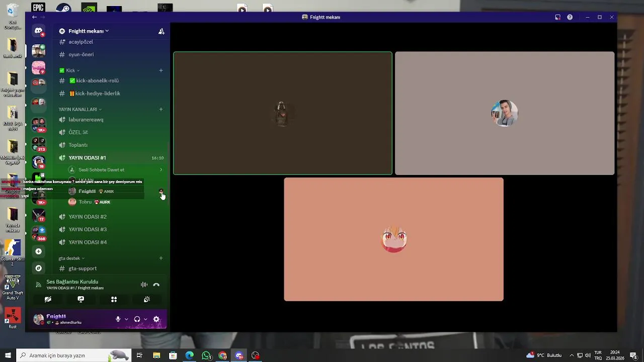Viewport: 644px width, 362px height.
Task: Open the gta-support channel
Action: point(83,268)
